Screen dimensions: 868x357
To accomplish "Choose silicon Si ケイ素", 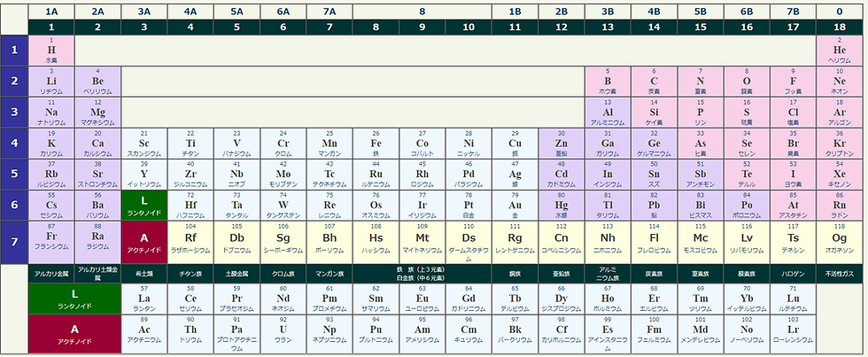I will tap(654, 113).
